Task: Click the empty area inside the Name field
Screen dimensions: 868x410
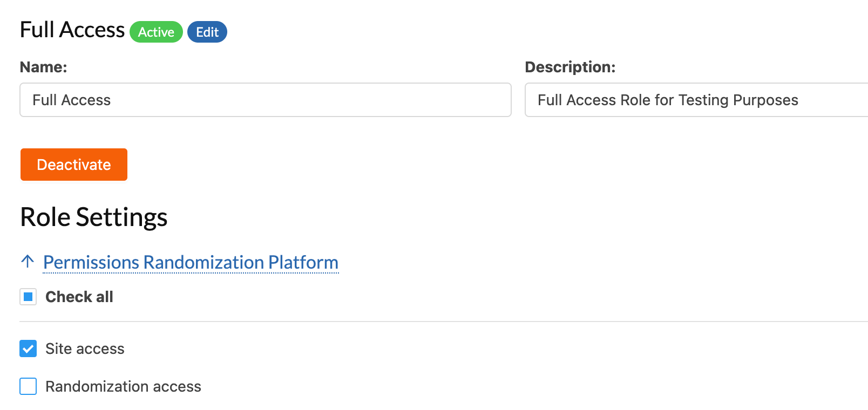Action: pos(310,100)
